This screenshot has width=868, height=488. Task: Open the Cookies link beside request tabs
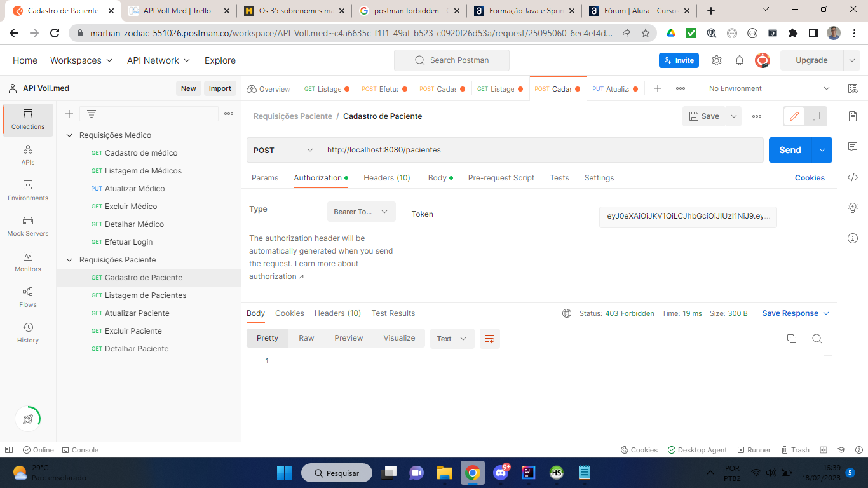coord(810,178)
